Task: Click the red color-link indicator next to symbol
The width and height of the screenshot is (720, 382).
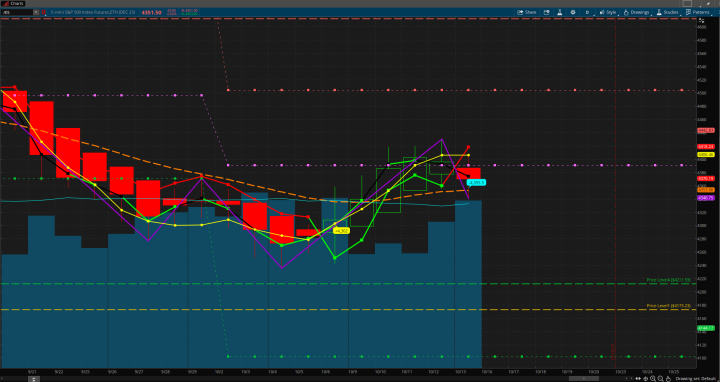Action: pyautogui.click(x=43, y=12)
